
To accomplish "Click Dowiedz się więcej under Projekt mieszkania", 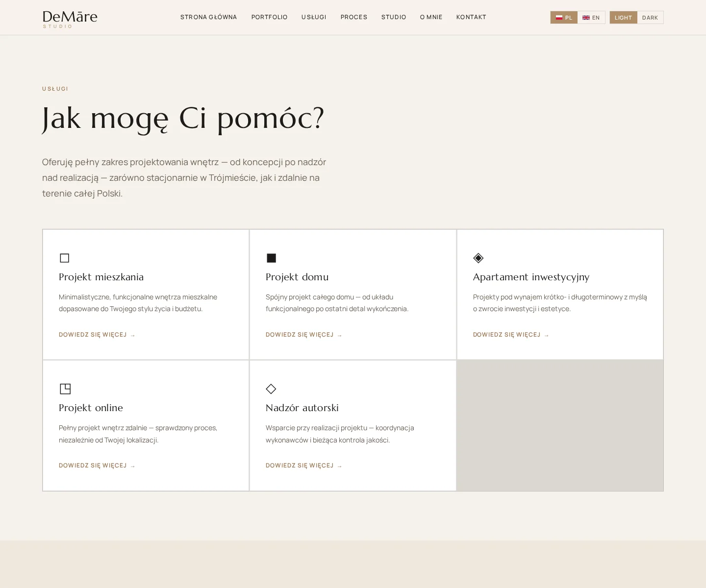I will pos(97,335).
